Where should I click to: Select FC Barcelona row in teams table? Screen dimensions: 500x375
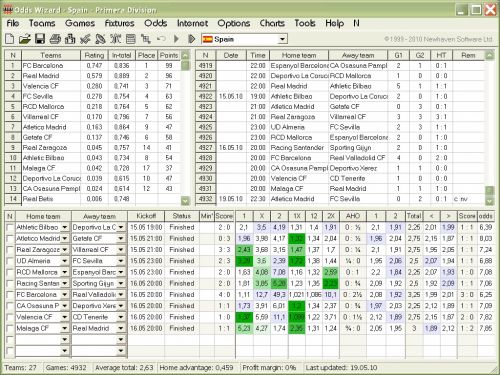click(93, 66)
